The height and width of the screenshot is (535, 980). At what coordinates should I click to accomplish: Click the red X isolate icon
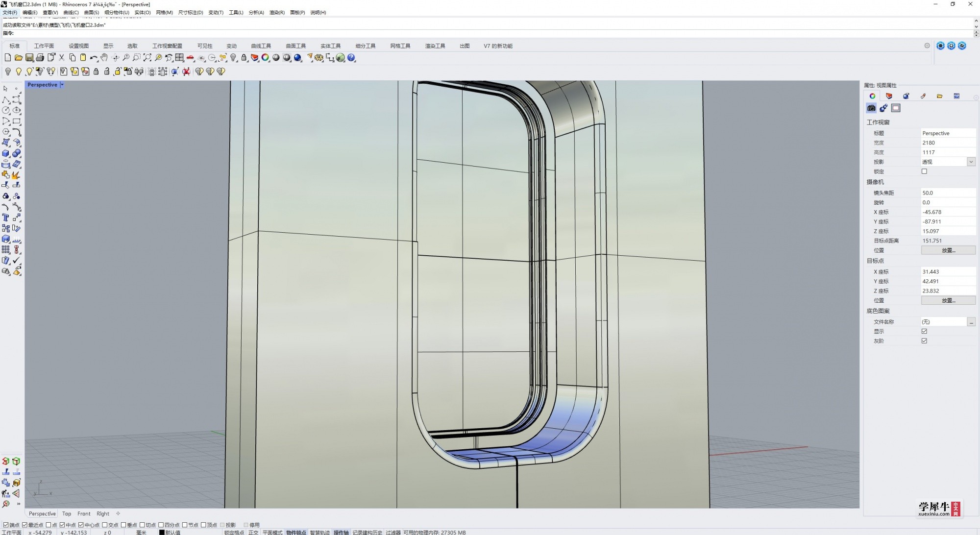pyautogui.click(x=186, y=72)
